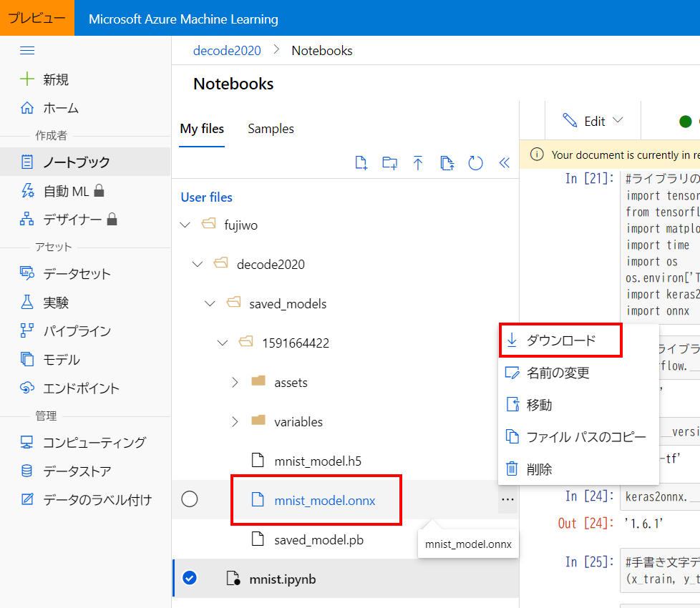
Task: Open モデル in sidebar
Action: coord(50,360)
